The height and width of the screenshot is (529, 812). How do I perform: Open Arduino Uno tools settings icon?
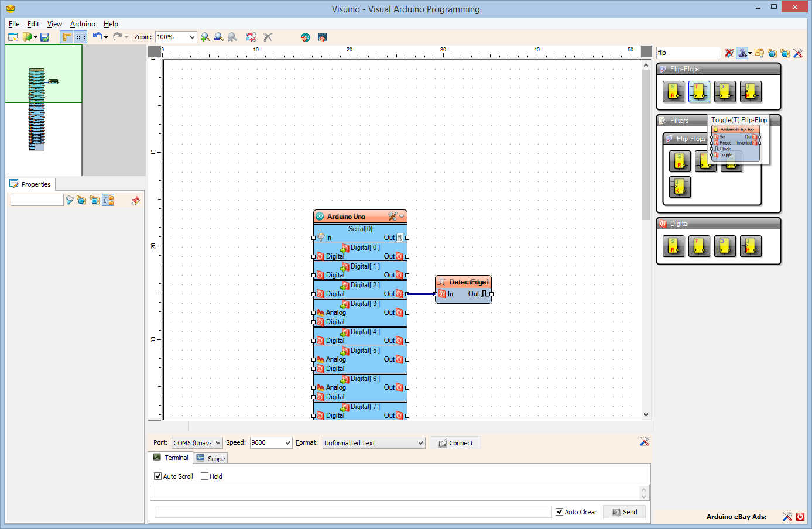click(x=393, y=217)
